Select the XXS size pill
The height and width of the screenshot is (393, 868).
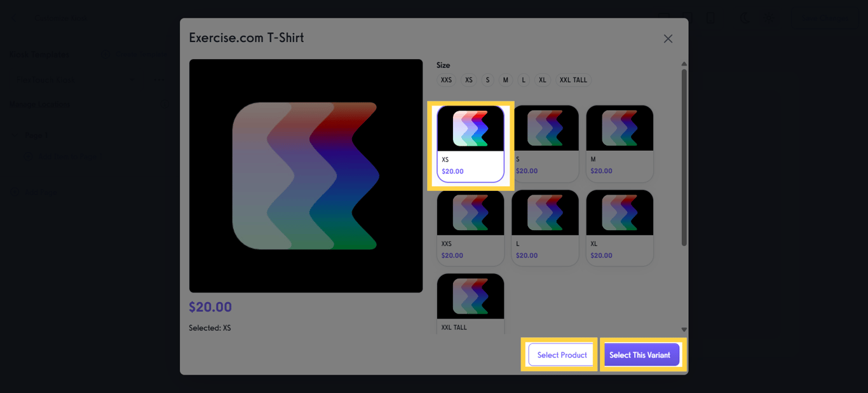(446, 79)
